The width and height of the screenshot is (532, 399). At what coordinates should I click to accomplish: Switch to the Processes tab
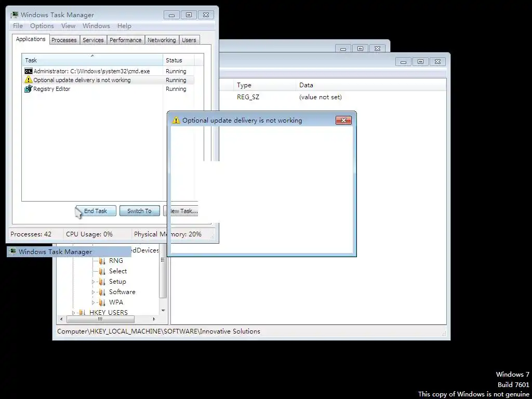(64, 40)
